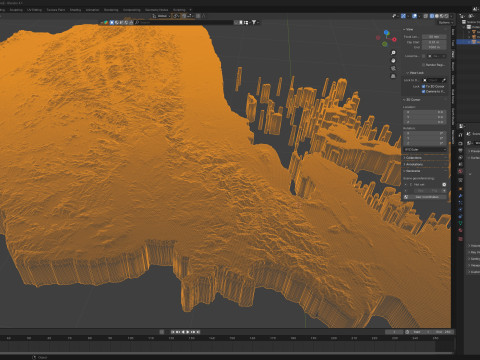Open the Scene properties tab icon

pos(460,164)
